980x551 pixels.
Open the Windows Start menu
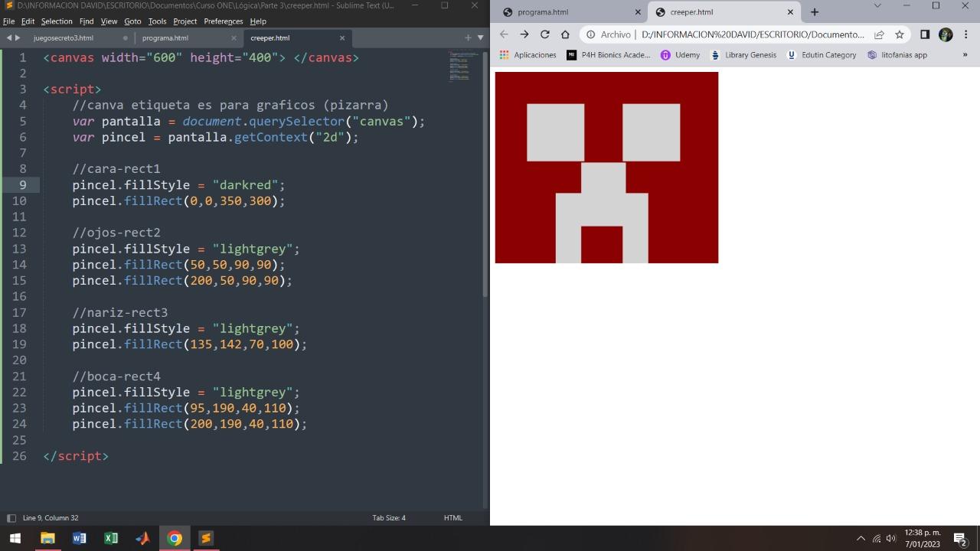[15, 538]
